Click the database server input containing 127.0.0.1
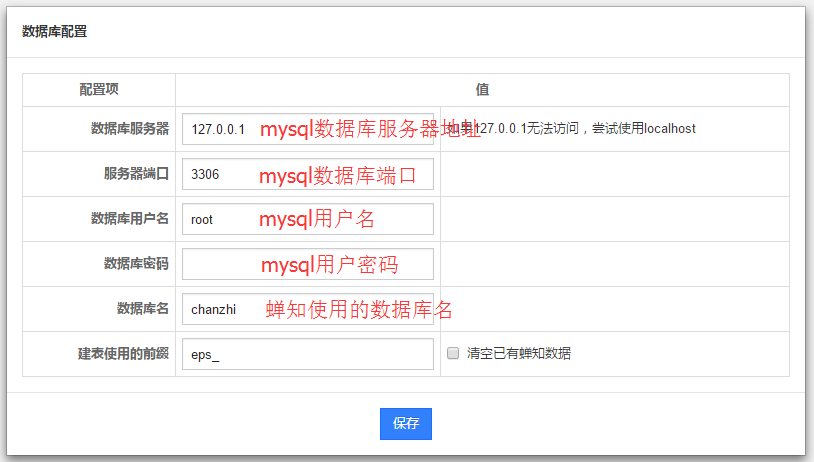This screenshot has height=462, width=814. point(222,129)
